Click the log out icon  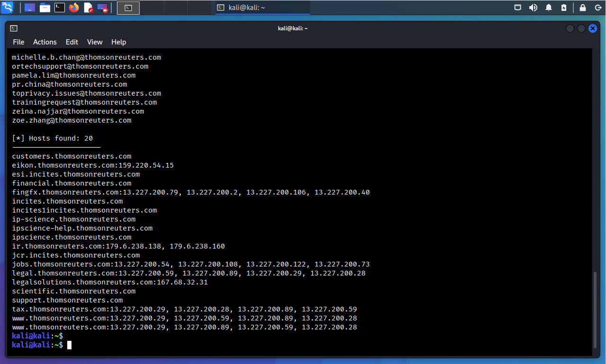[x=597, y=8]
